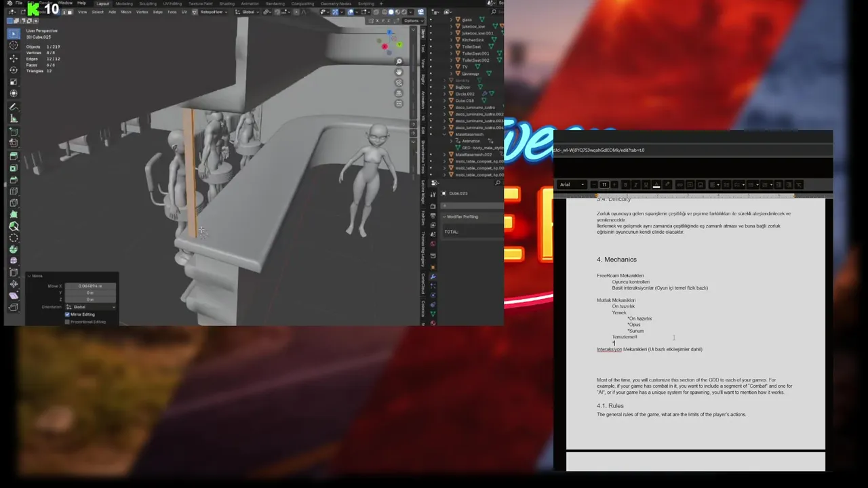
Task: Toggle the camera view gizmo
Action: pos(399,83)
